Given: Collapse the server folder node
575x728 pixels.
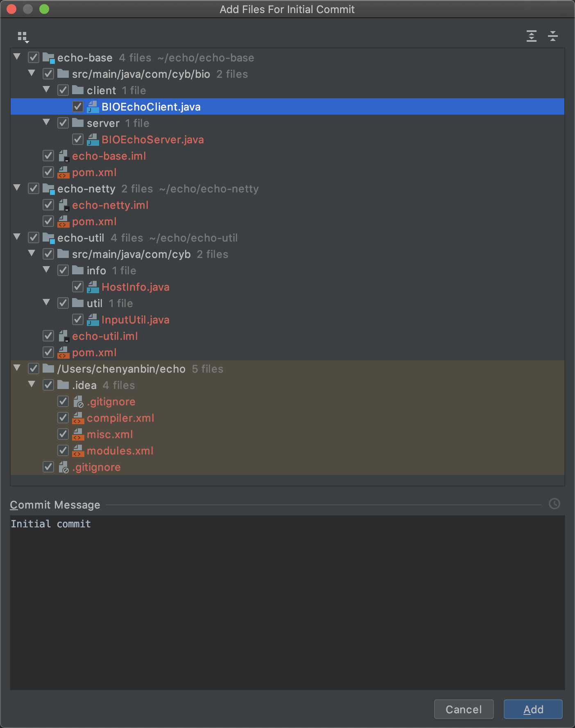Looking at the screenshot, I should coord(47,122).
